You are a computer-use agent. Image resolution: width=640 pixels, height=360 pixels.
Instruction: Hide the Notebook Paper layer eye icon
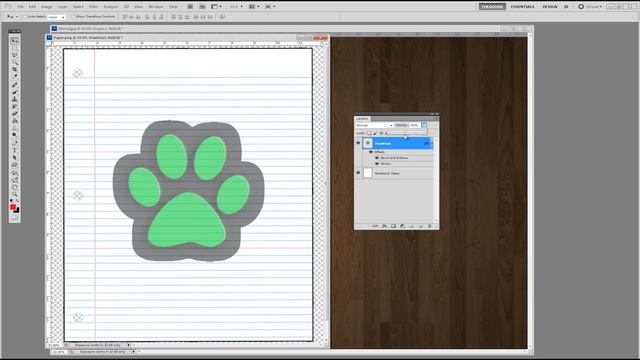pyautogui.click(x=358, y=173)
